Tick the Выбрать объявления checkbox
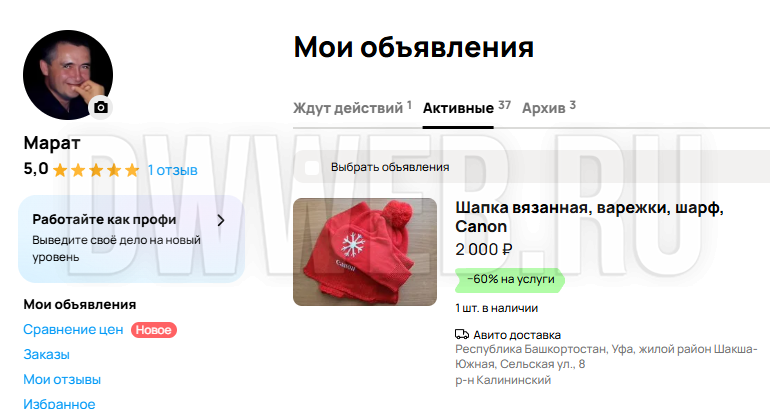The image size is (770, 409). tap(312, 167)
